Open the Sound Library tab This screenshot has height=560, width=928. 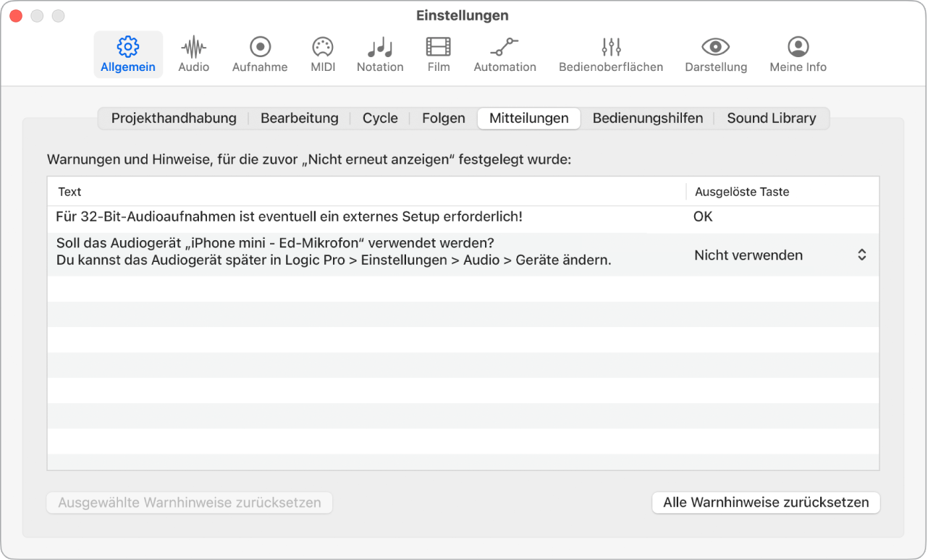click(772, 118)
